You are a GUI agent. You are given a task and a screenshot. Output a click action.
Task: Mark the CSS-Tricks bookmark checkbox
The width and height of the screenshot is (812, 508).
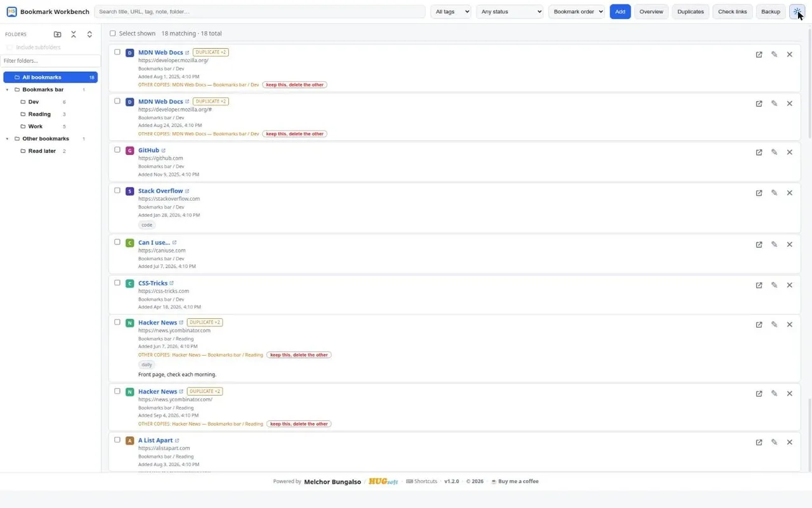pos(117,283)
